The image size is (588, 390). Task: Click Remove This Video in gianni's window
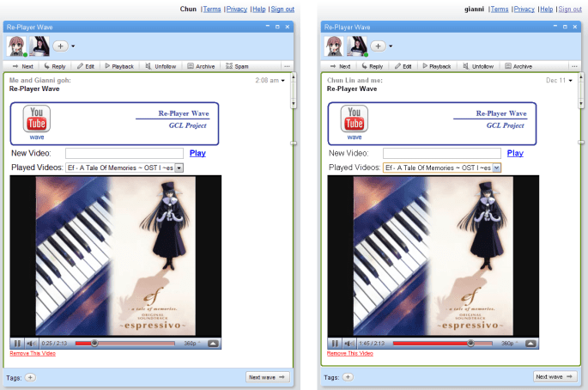tap(350, 353)
